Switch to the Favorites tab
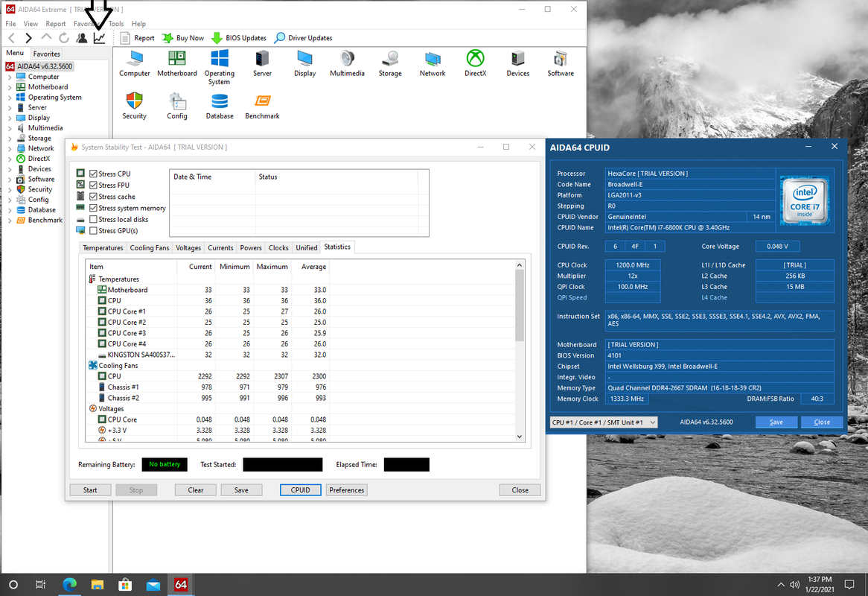 tap(46, 54)
